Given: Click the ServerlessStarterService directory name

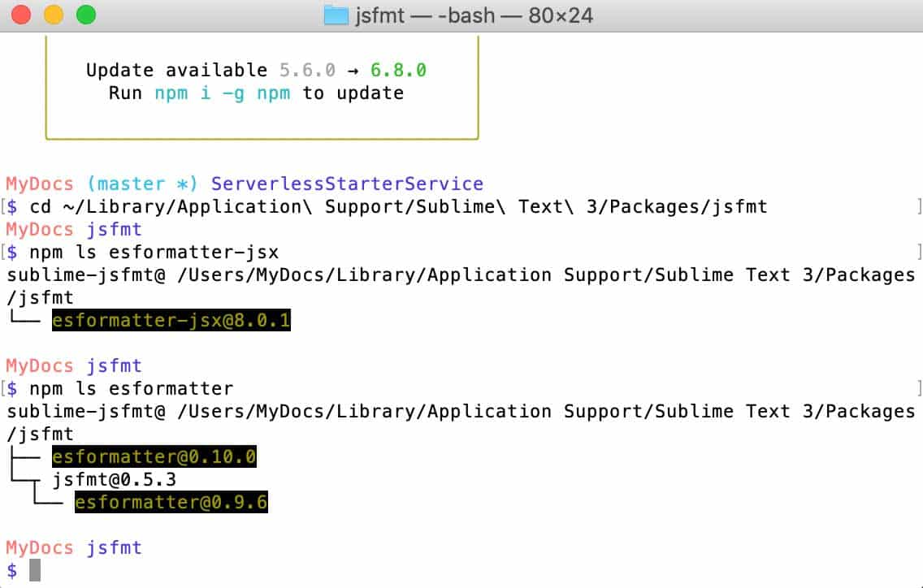Looking at the screenshot, I should tap(347, 184).
